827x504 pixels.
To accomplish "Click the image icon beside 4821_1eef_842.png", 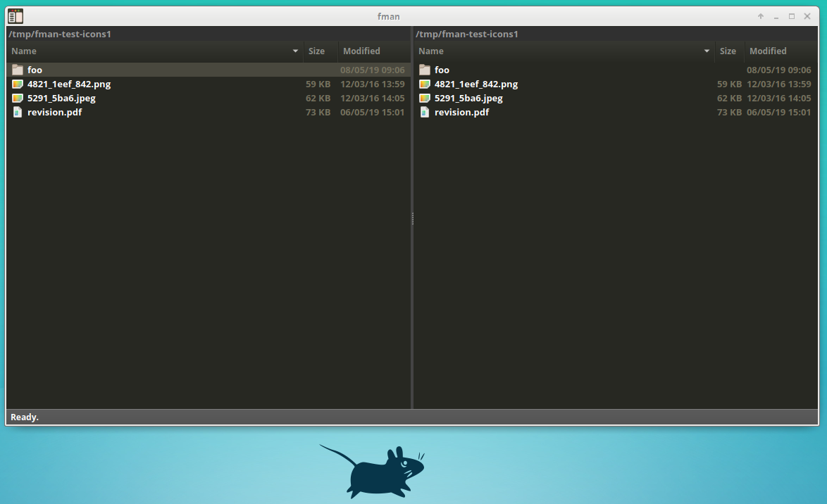I will [17, 84].
